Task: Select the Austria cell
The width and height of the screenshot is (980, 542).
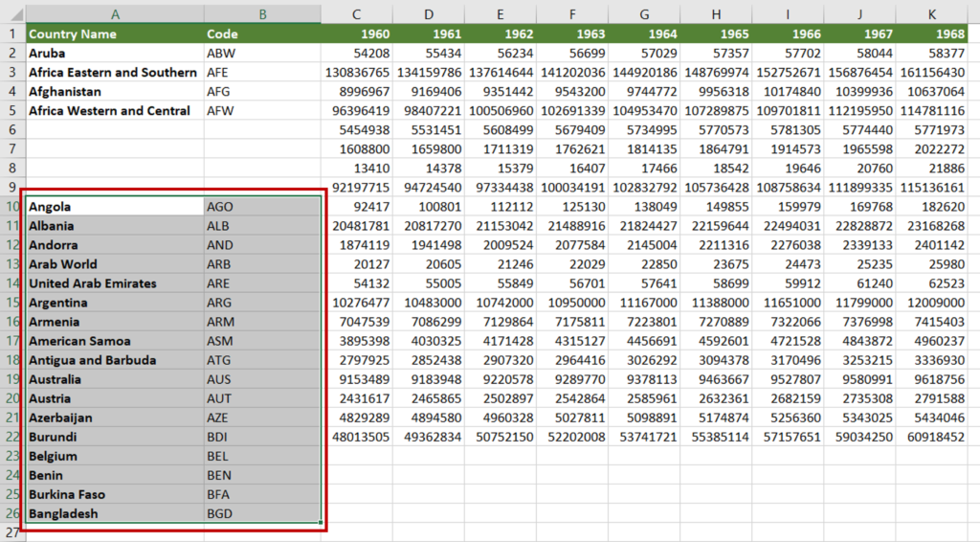Action: pyautogui.click(x=115, y=398)
